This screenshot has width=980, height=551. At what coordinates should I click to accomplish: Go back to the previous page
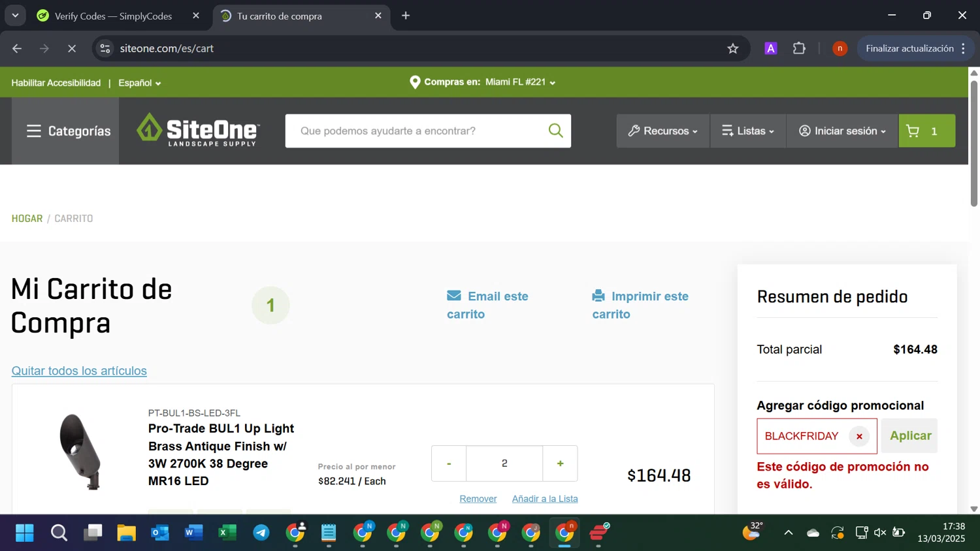coord(17,48)
